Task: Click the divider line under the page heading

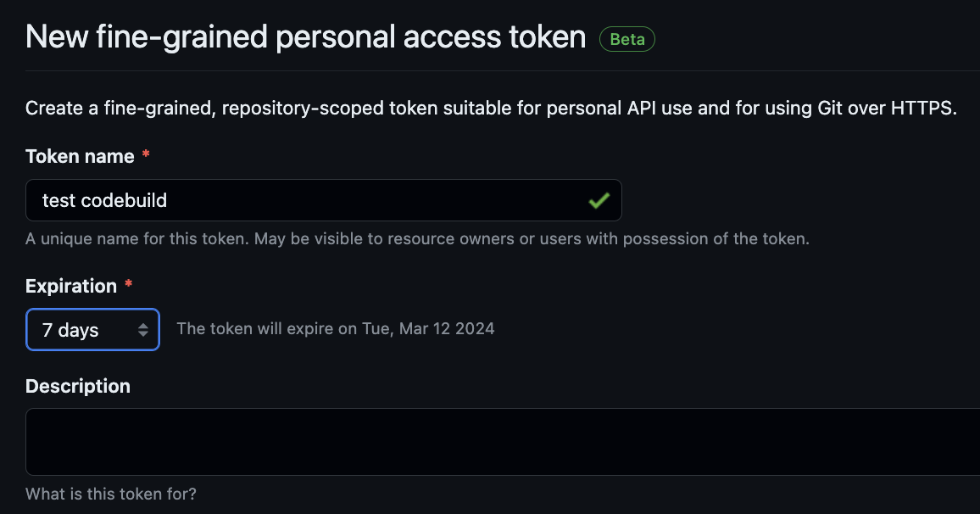Action: 503,70
